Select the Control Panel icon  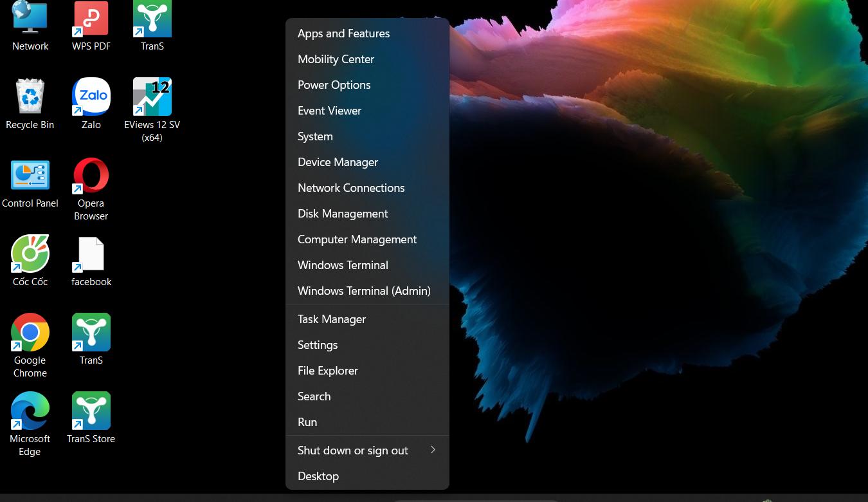(x=30, y=184)
